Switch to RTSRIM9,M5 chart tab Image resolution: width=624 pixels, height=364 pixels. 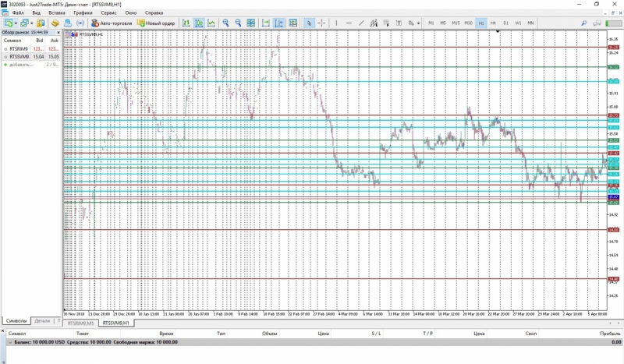click(x=80, y=323)
